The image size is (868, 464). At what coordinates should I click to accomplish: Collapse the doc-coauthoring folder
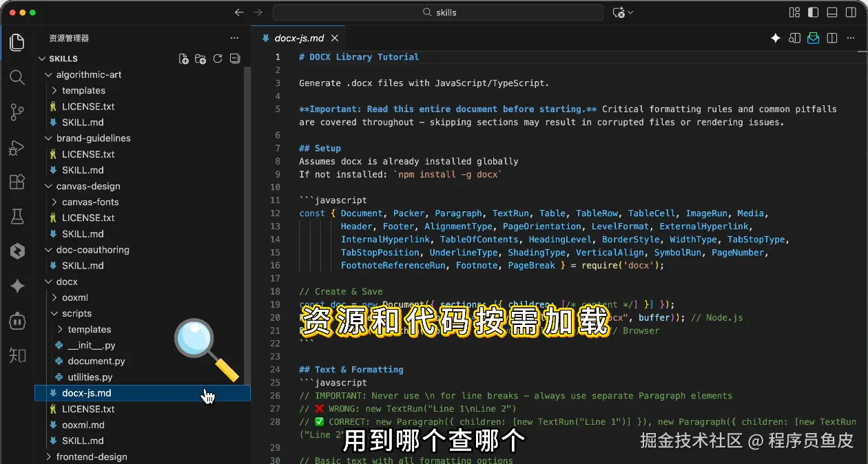(48, 249)
